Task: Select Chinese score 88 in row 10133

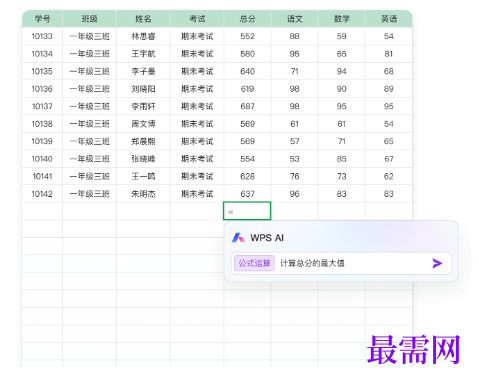Action: pos(295,36)
